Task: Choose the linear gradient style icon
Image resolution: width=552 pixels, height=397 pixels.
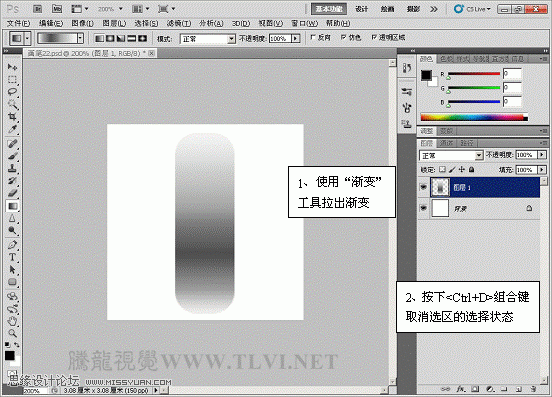Action: click(100, 38)
